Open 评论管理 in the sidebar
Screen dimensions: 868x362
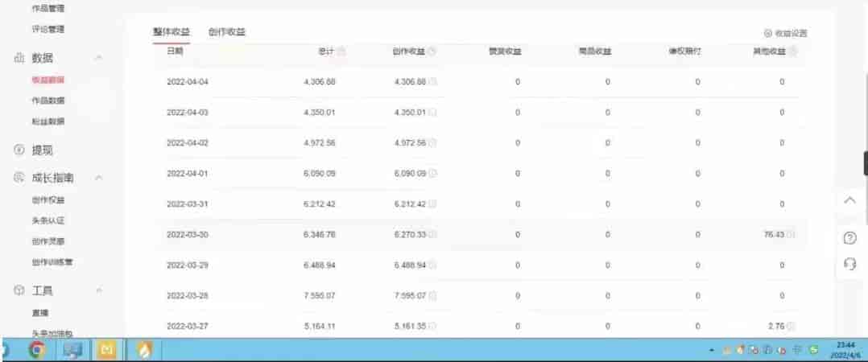click(48, 29)
